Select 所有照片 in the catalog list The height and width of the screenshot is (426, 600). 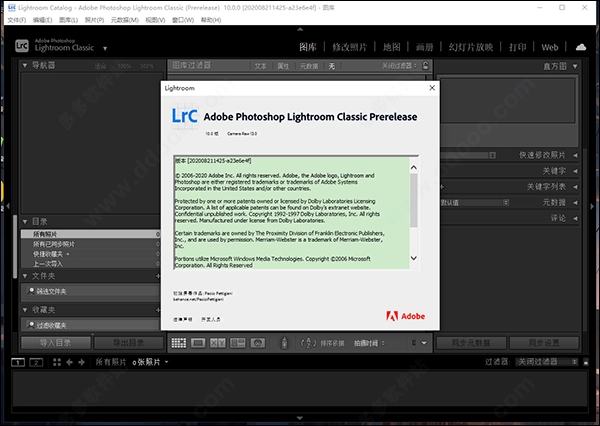(x=47, y=233)
